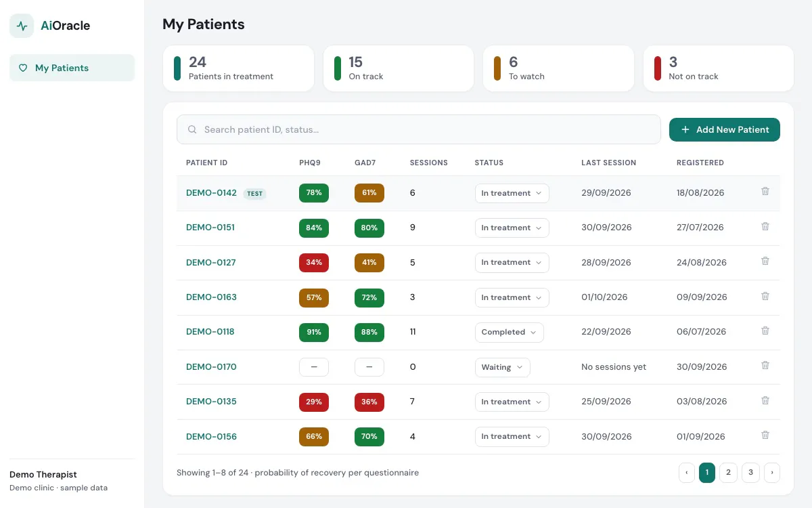Image resolution: width=812 pixels, height=508 pixels.
Task: Delete patient DEMO-0156 with trash icon
Action: (x=765, y=435)
